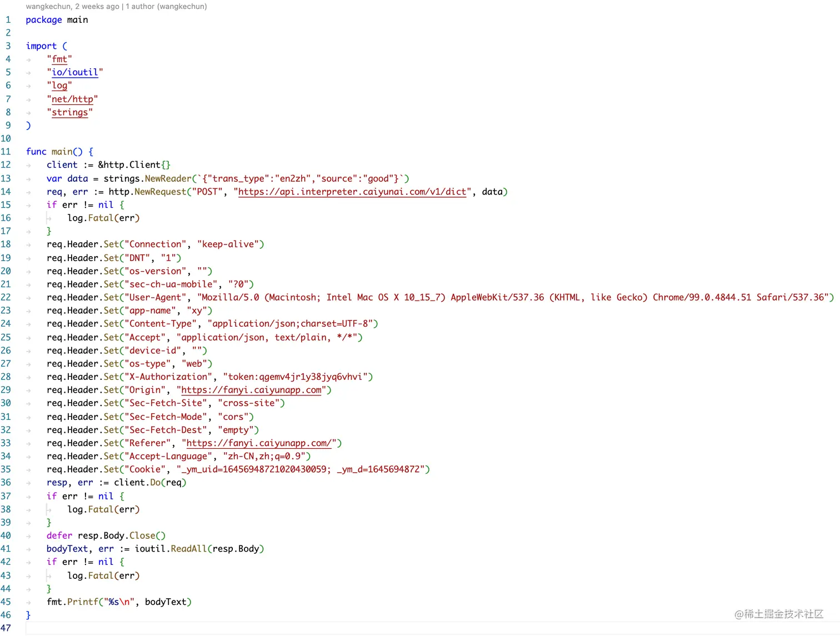Click the "User-Agent" header name
840x636 pixels.
pyautogui.click(x=156, y=297)
